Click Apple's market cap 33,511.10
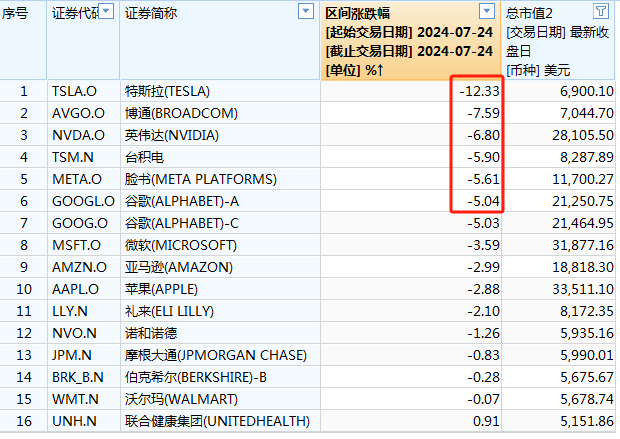This screenshot has width=620, height=439. pos(583,289)
